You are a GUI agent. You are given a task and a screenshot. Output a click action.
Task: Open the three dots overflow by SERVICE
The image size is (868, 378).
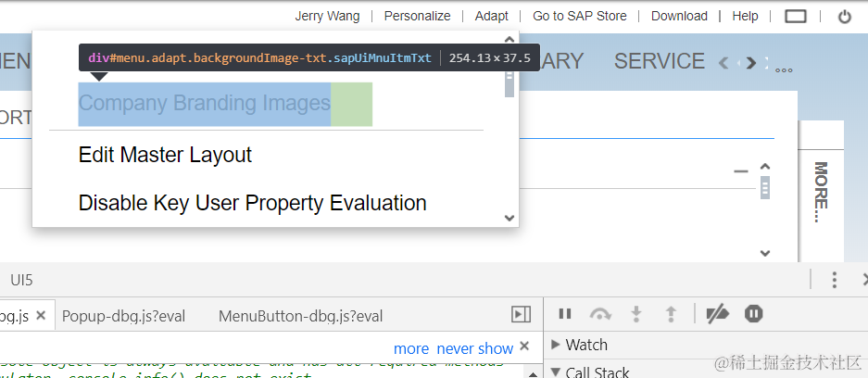(x=784, y=69)
